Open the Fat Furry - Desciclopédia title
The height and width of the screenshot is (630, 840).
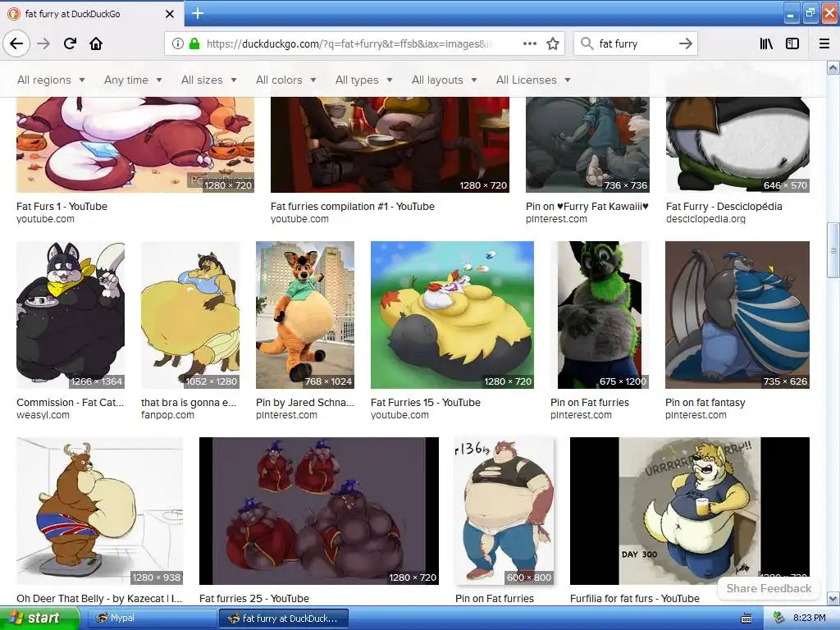coord(724,206)
